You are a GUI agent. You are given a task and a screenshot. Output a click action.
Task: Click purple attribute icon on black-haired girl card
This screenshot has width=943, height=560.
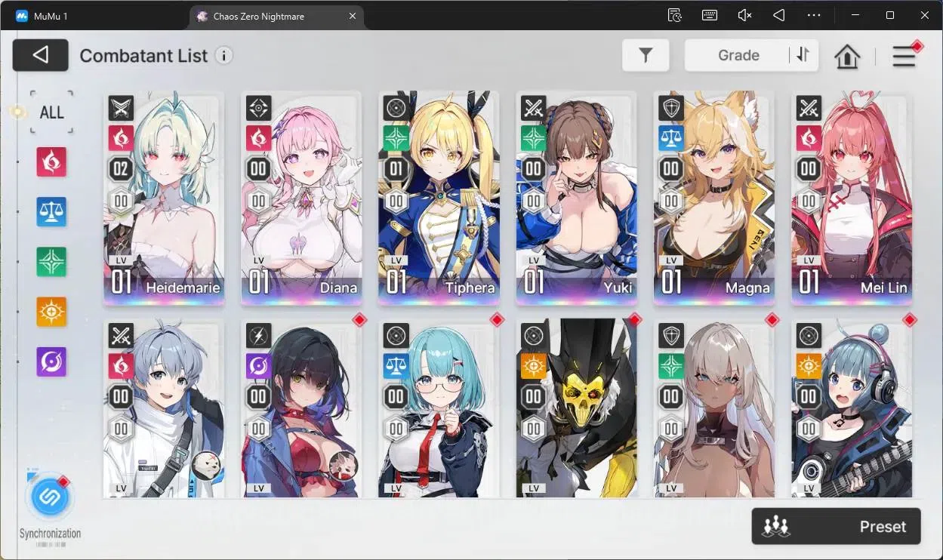click(x=259, y=366)
